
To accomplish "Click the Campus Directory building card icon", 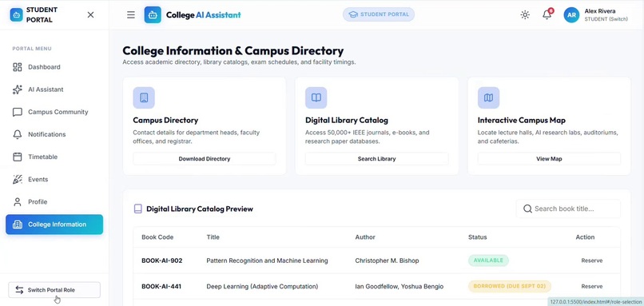I will [144, 97].
